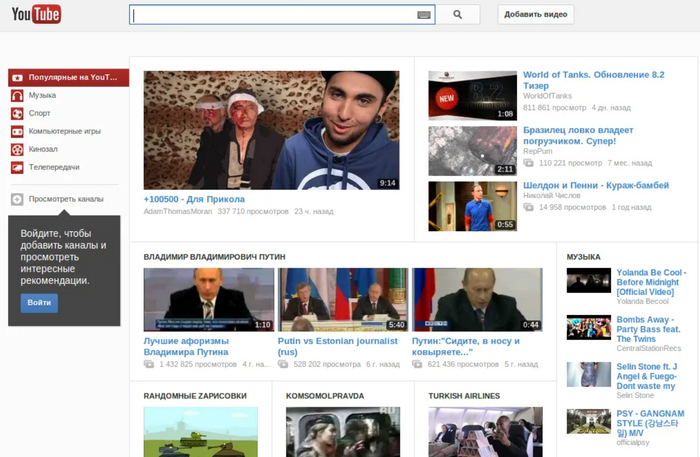700x457 pixels.
Task: Open the officialpsy channel link
Action: tap(633, 443)
